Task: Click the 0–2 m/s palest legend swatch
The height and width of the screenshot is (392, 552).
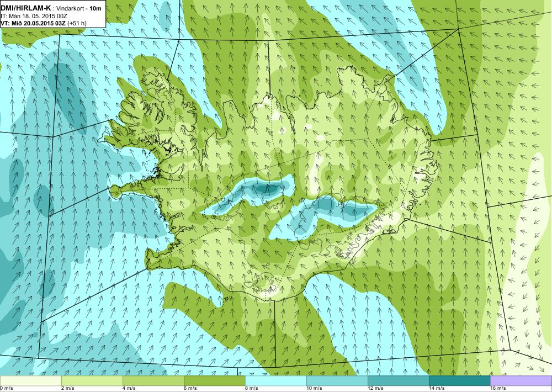Action: tap(30, 381)
